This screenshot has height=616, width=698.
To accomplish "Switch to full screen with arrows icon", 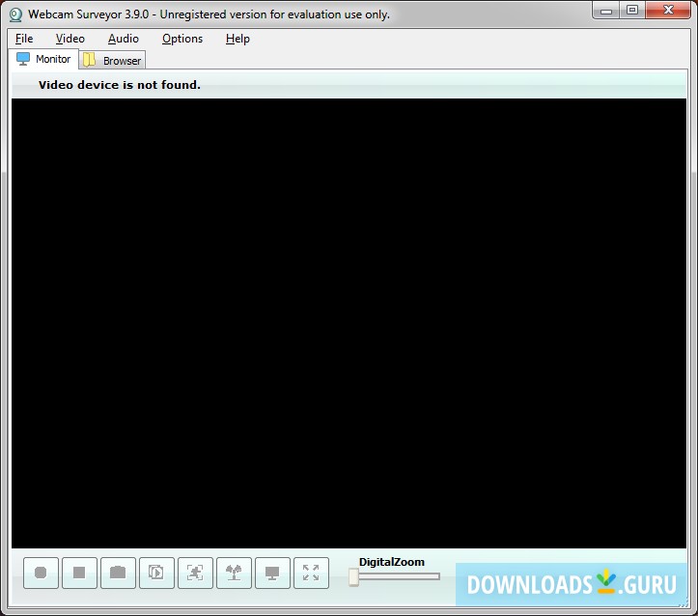I will (x=311, y=573).
